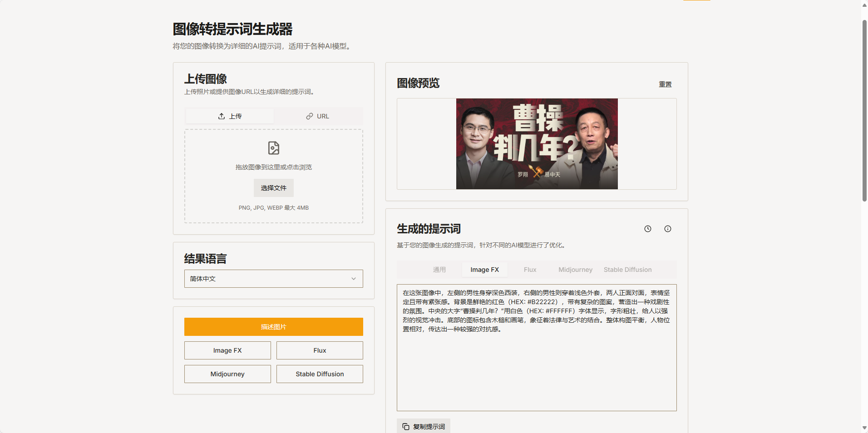868x433 pixels.
Task: Click the orange 描述图片 button
Action: pyautogui.click(x=273, y=327)
